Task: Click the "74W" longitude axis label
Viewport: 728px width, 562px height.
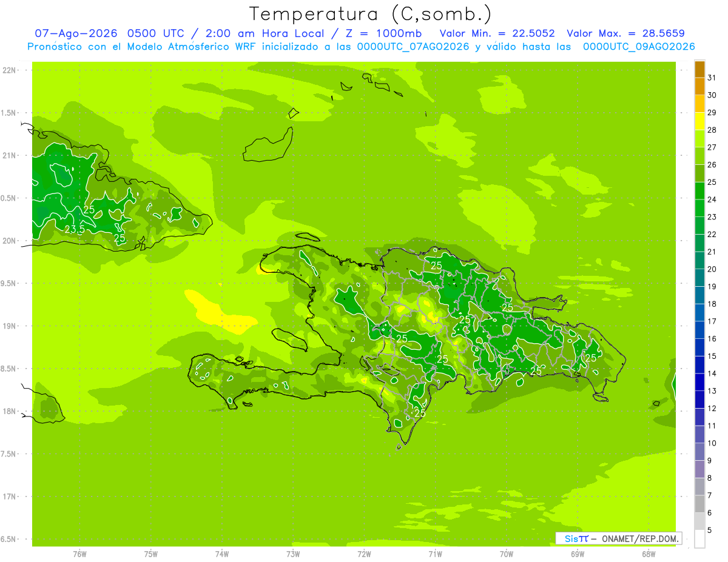Action: (x=221, y=554)
